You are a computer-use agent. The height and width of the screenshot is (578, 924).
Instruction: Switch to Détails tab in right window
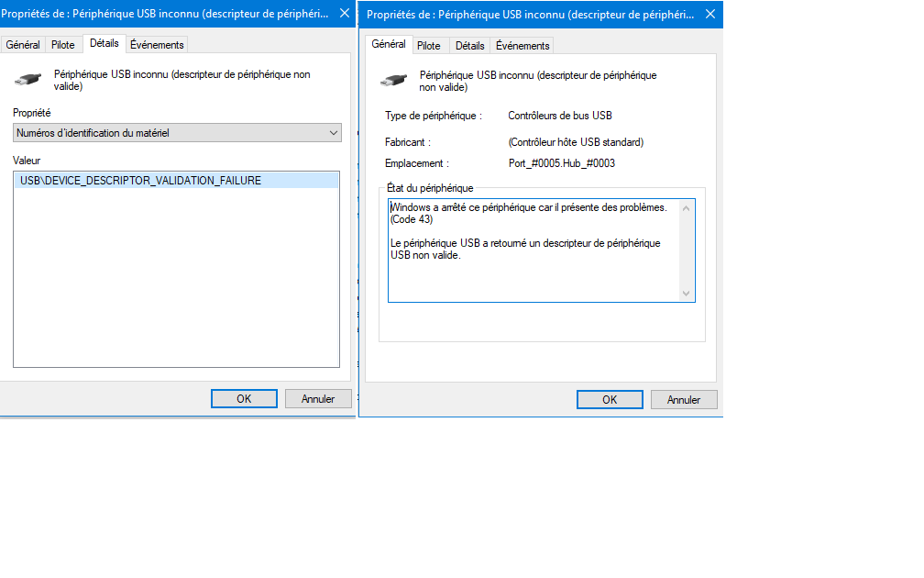469,46
